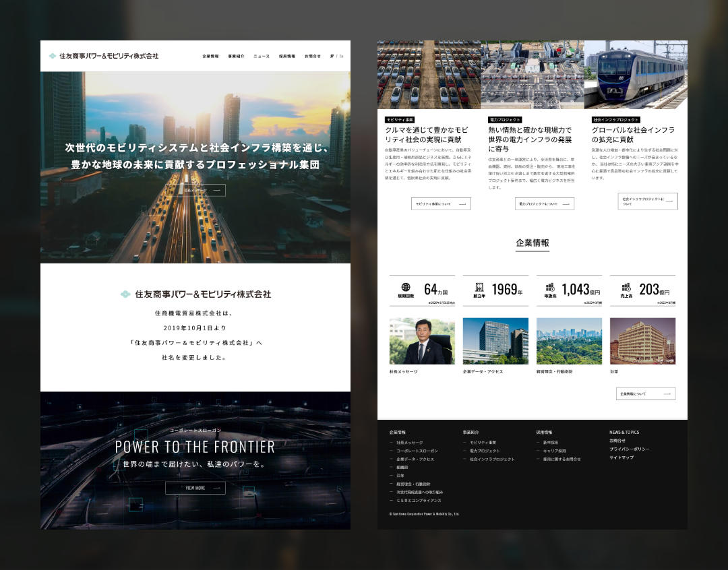
Task: Click the モビリティ事業 category tag
Action: (x=400, y=120)
